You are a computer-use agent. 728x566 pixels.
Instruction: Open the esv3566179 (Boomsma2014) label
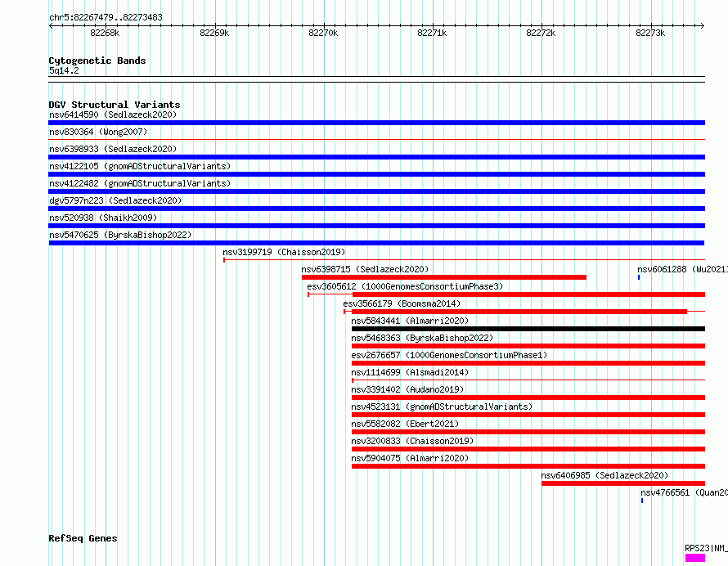tap(402, 303)
